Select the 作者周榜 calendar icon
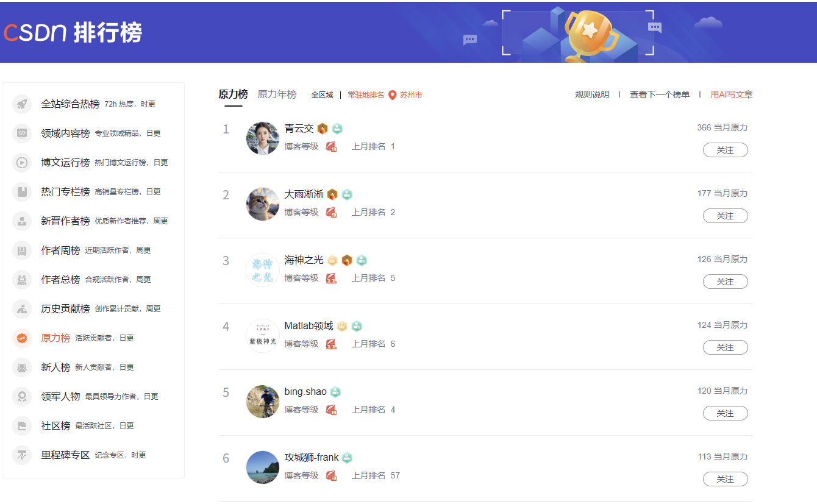Viewport: 817px width, 504px height. coord(22,250)
